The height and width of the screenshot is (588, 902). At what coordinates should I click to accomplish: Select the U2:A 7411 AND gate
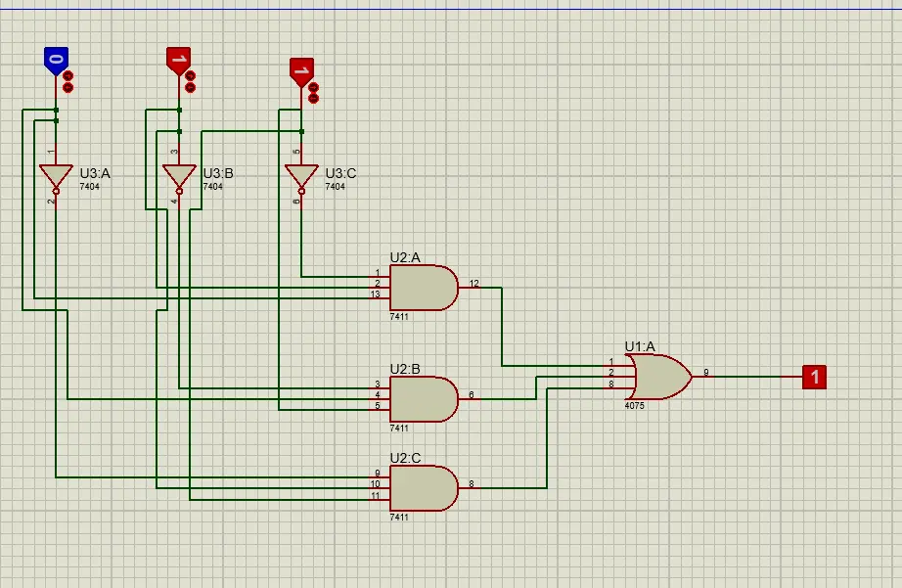click(x=425, y=289)
